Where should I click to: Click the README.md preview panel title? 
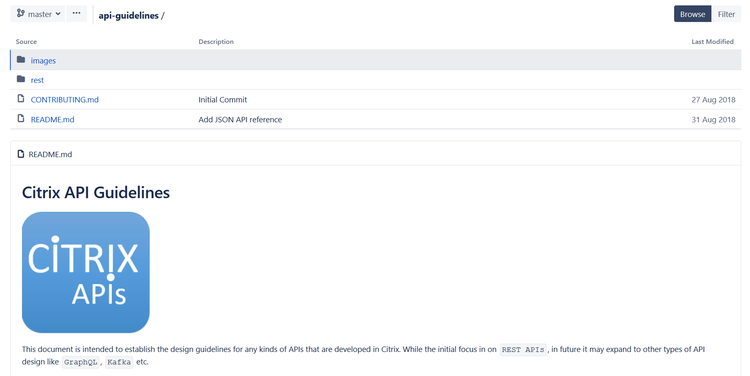(x=50, y=154)
